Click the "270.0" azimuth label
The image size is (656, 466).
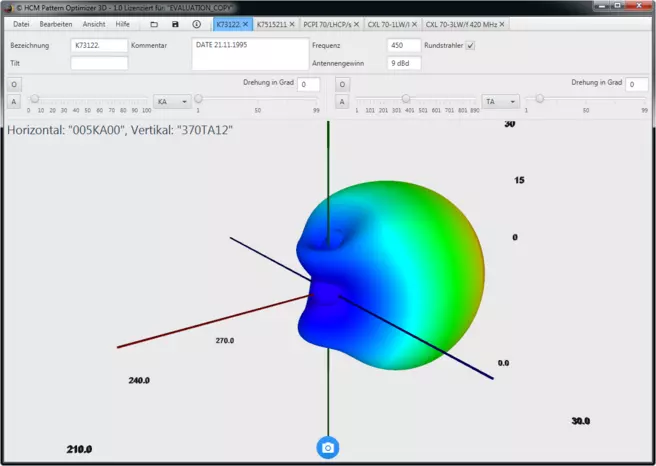225,341
